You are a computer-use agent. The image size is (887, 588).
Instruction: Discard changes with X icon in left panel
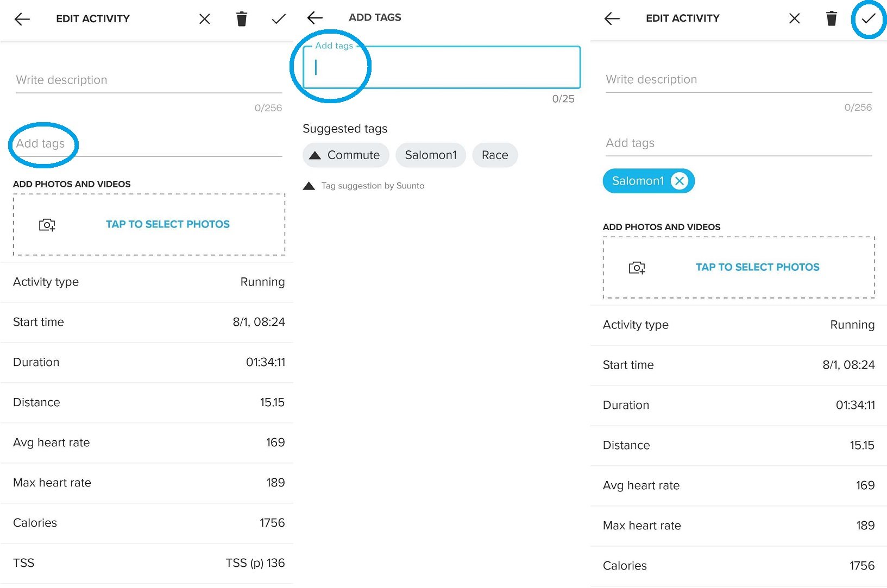(x=205, y=19)
